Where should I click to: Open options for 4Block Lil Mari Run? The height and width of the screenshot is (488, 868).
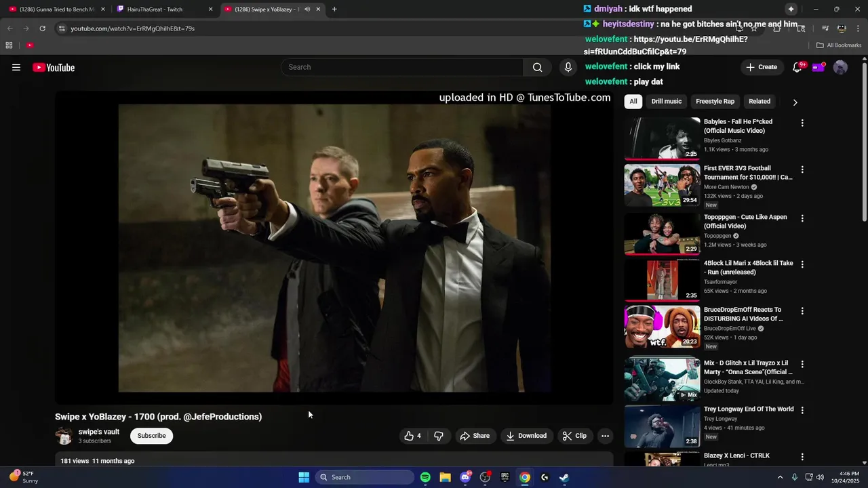point(802,264)
